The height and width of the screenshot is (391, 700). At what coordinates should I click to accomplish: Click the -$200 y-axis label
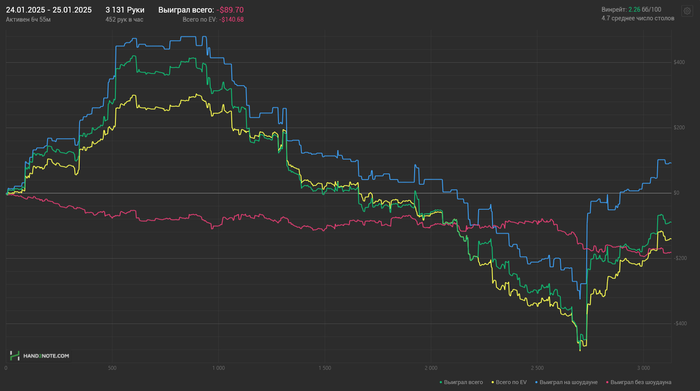[x=680, y=258]
